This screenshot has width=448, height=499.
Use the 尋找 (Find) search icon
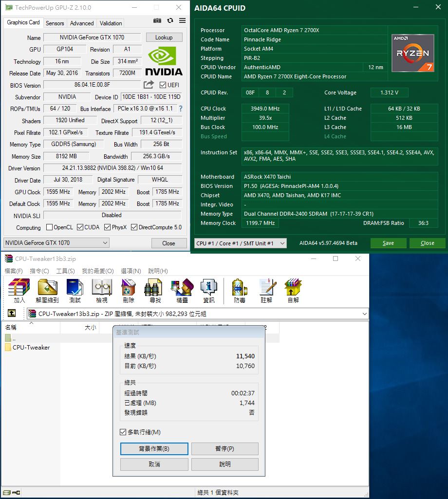pos(156,291)
